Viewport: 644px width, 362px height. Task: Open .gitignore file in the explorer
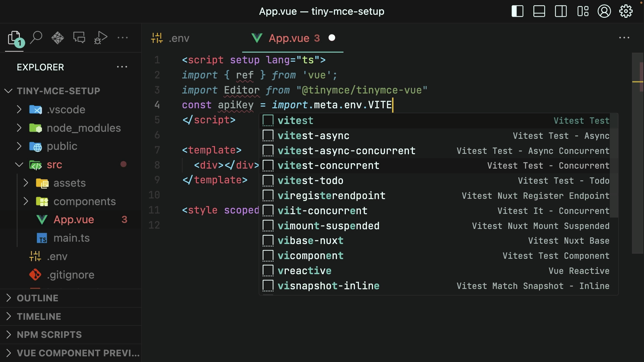click(70, 275)
